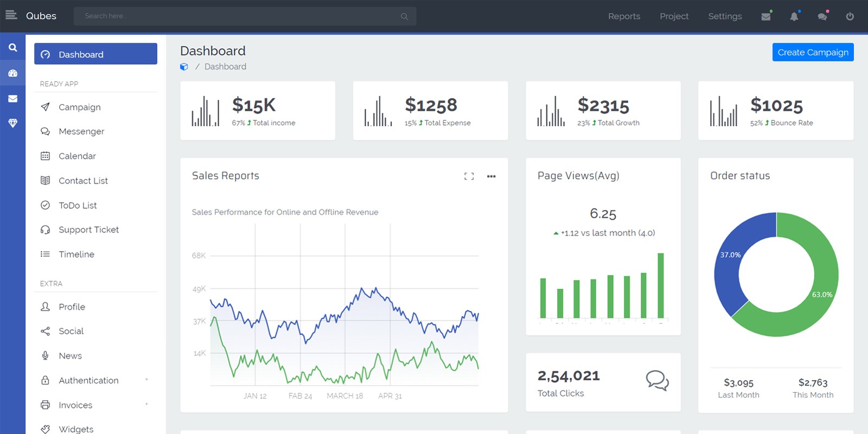Open the notifications bell icon
This screenshot has height=434, width=868.
tap(794, 16)
